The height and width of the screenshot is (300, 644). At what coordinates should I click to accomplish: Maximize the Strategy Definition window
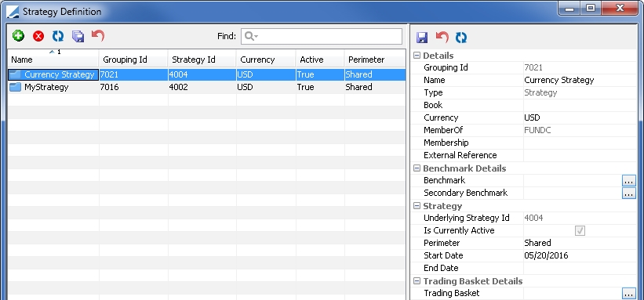[x=590, y=8]
